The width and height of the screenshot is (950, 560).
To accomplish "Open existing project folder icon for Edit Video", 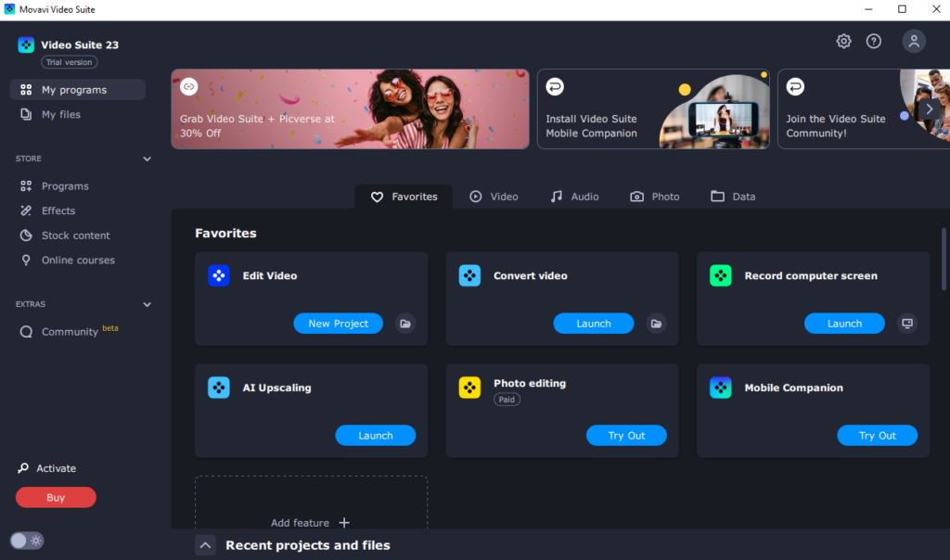I will click(x=404, y=324).
